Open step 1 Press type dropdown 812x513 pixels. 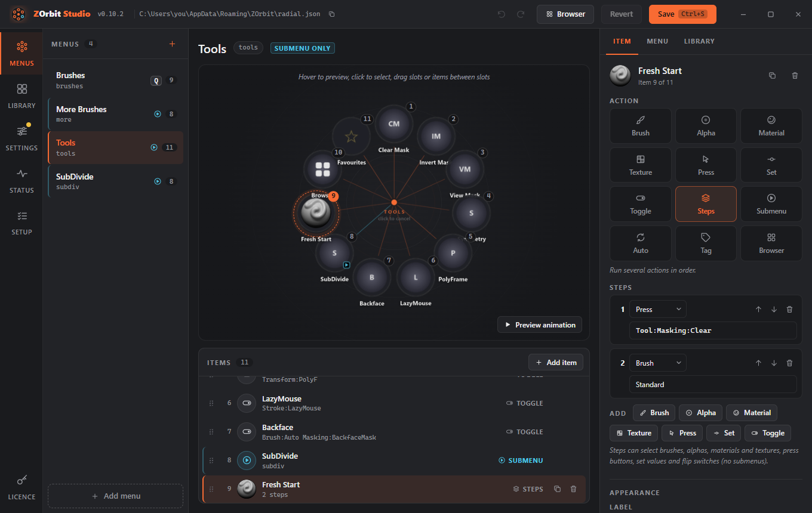[658, 309]
